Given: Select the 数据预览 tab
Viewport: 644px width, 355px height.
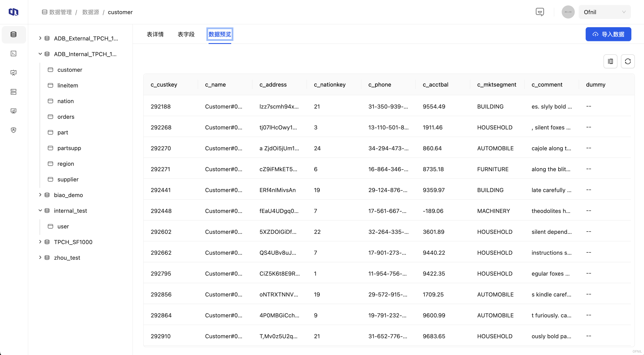Looking at the screenshot, I should pyautogui.click(x=220, y=34).
